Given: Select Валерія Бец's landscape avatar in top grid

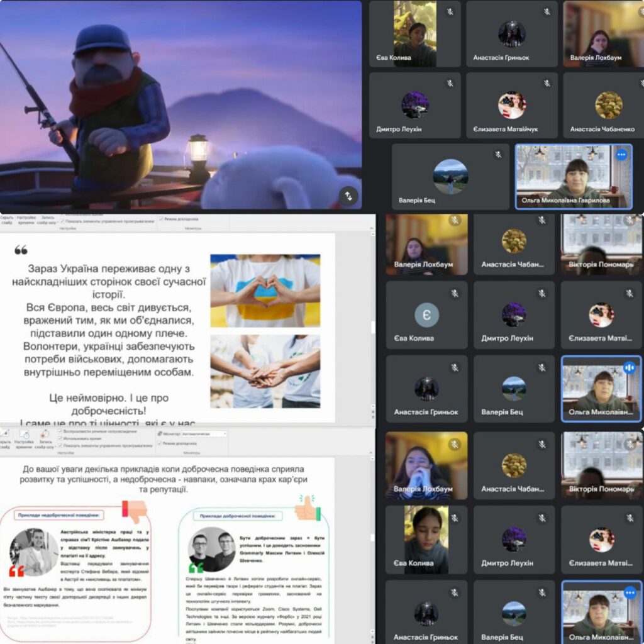Looking at the screenshot, I should pyautogui.click(x=450, y=176).
